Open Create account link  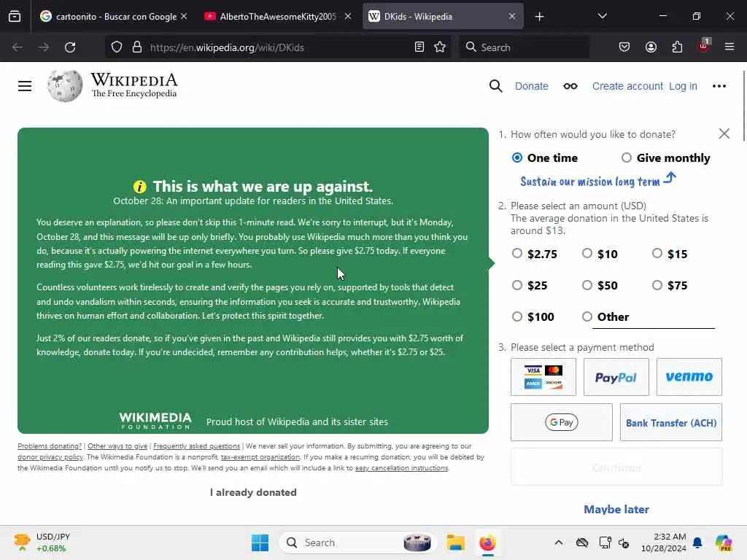click(x=627, y=86)
